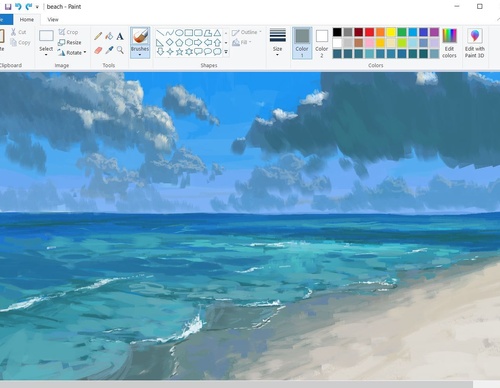Choose the Five-point star shape

click(179, 52)
